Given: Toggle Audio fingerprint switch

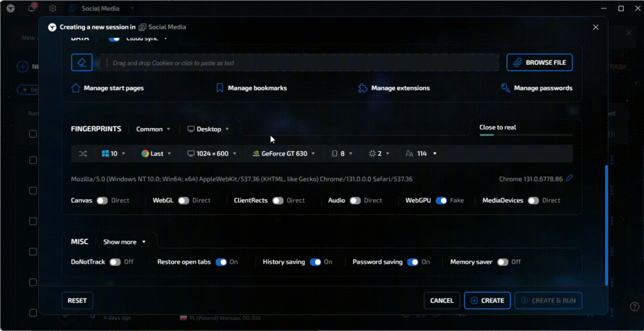Looking at the screenshot, I should [x=355, y=200].
